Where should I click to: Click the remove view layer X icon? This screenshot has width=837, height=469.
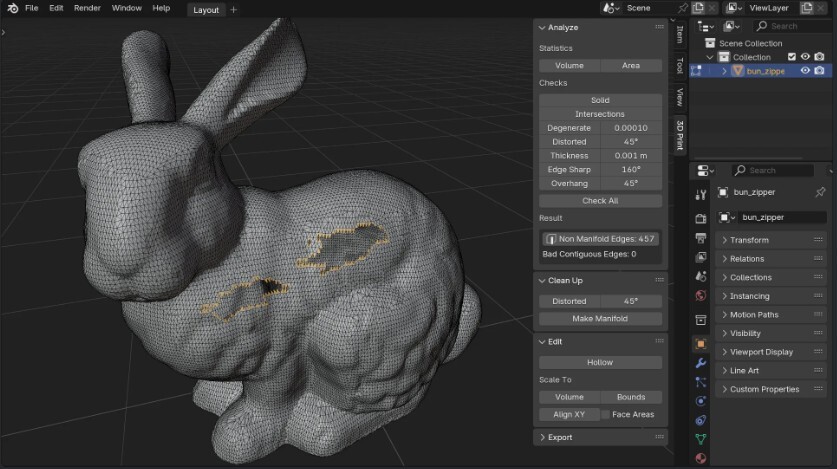pos(820,8)
